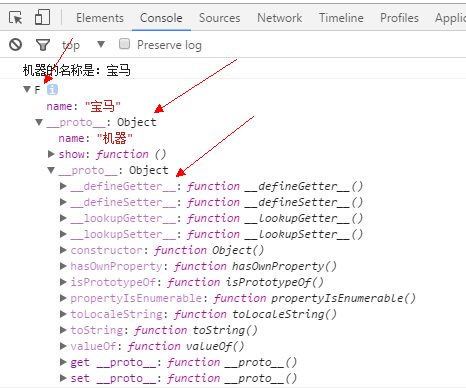466x388 pixels.
Task: Click the log line 机器的名称是: 宝马
Action: [76, 70]
